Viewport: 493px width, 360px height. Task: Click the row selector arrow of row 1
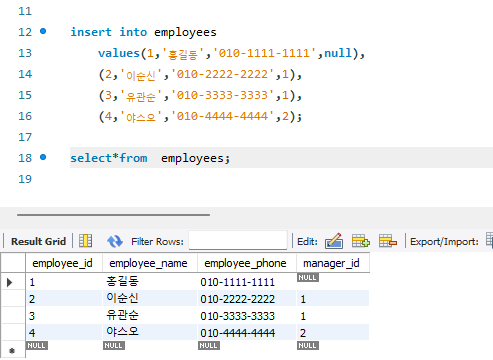(x=10, y=282)
